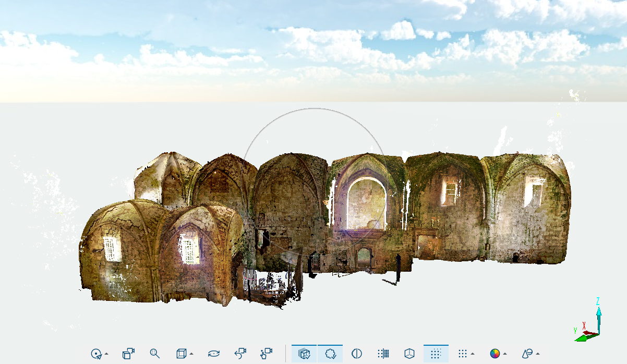Open the arrow beside the cone and sphere shapes icon
The image size is (627, 364).
pyautogui.click(x=537, y=354)
